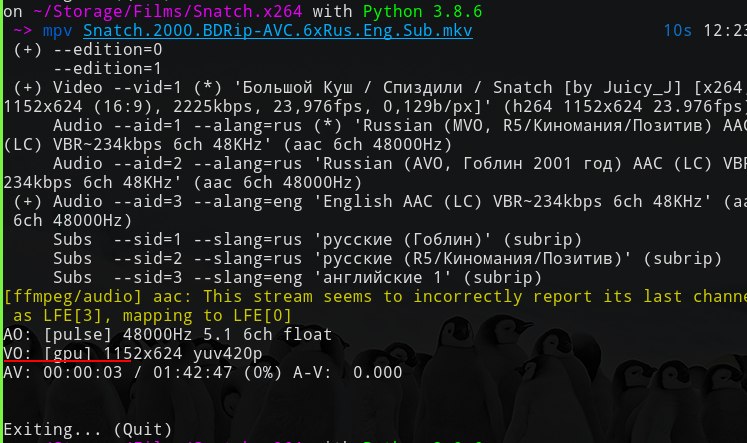
Task: Click the 'Большой Куш' video title text
Action: coord(297,88)
